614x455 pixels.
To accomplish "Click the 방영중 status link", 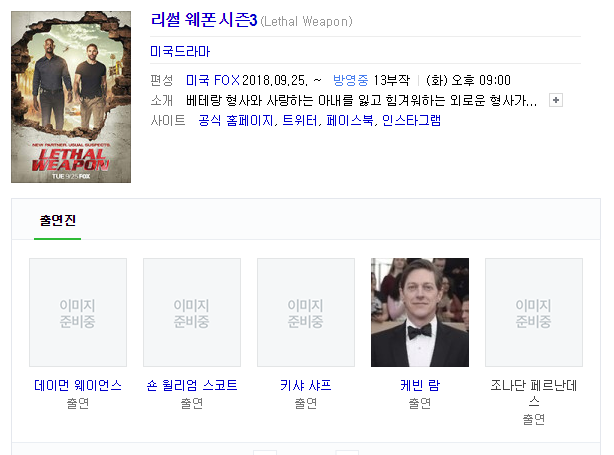I will (x=350, y=80).
